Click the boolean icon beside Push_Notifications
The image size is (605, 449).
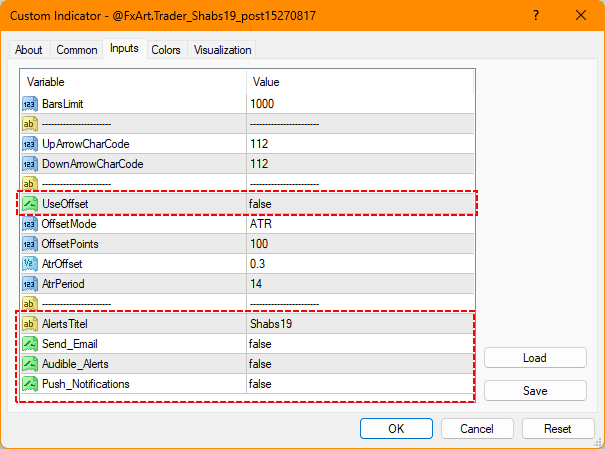tap(30, 384)
